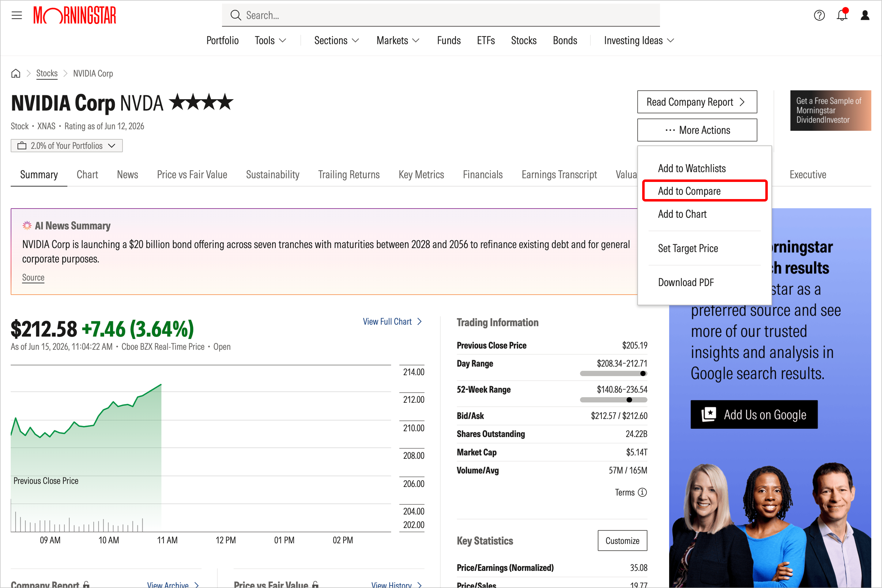The image size is (882, 588).
Task: Open notifications bell icon
Action: (x=842, y=15)
